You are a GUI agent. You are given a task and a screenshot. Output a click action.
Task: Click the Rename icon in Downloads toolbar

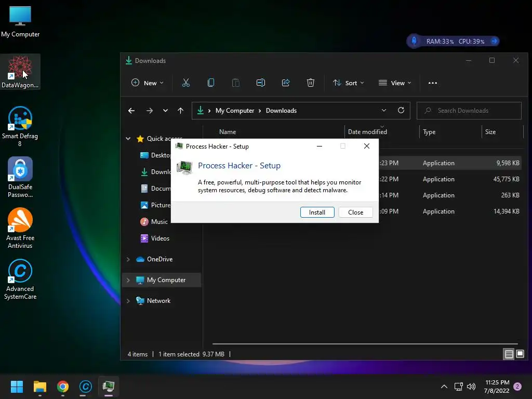tap(261, 83)
